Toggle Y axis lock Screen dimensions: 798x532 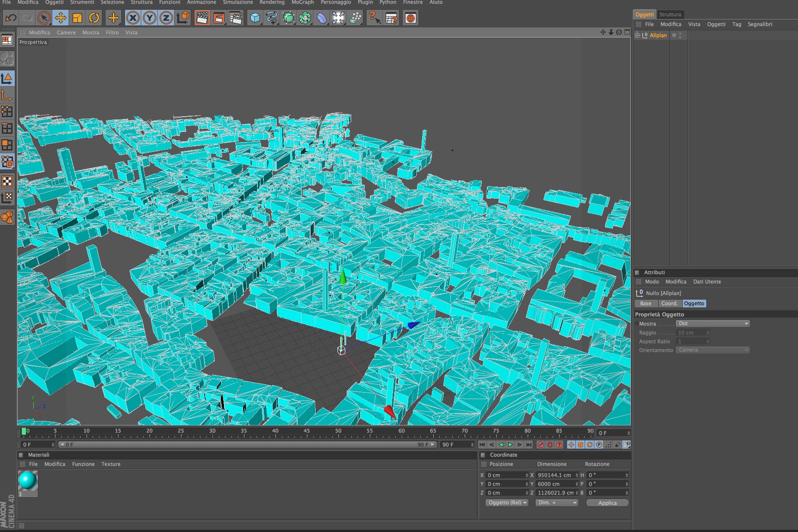[150, 18]
